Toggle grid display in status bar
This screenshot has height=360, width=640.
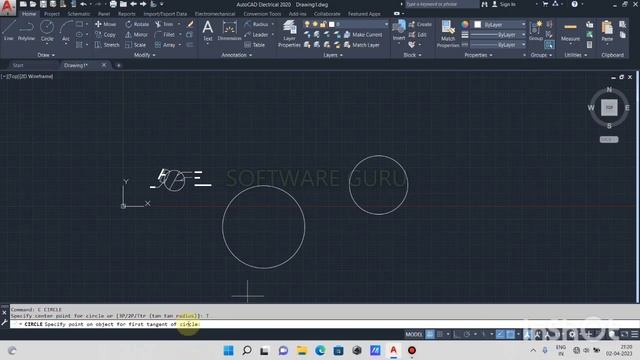coord(430,334)
